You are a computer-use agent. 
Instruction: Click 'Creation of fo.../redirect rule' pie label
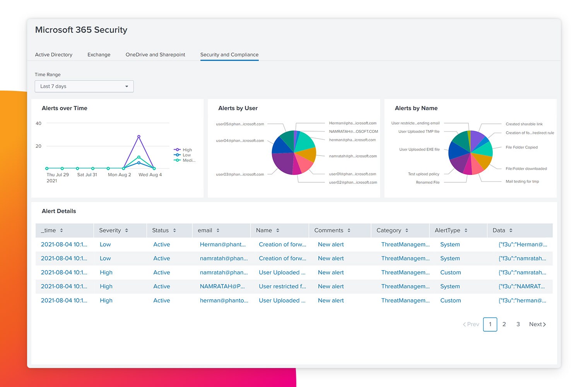(x=530, y=133)
